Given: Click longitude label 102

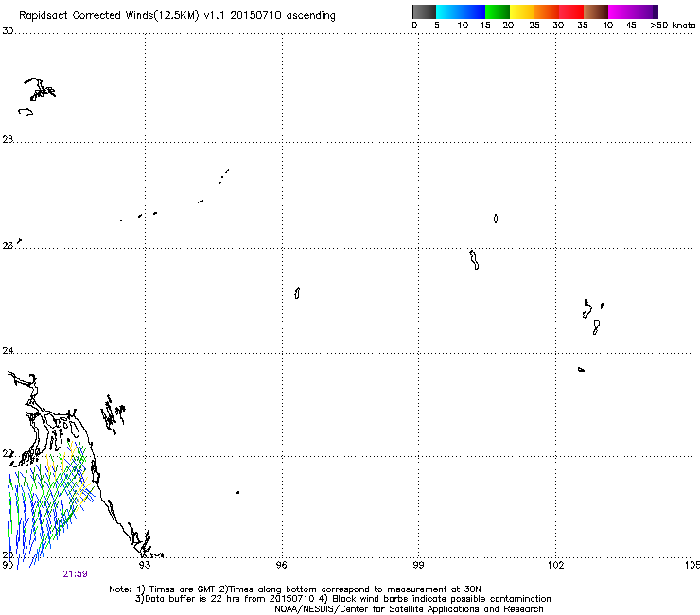Looking at the screenshot, I should click(x=556, y=565).
